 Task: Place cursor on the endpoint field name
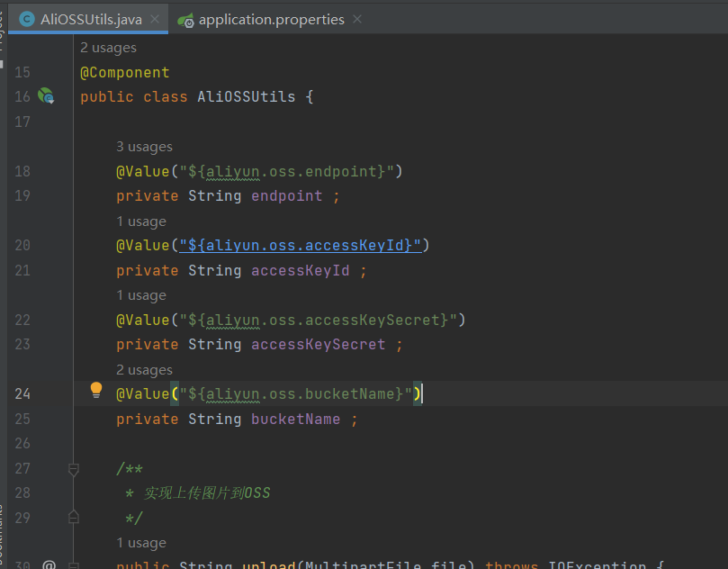pyautogui.click(x=286, y=195)
